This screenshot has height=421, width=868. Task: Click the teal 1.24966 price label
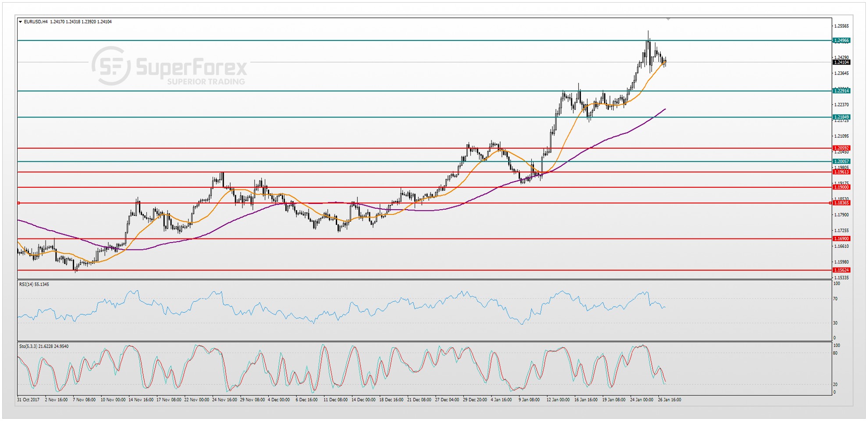click(x=841, y=40)
